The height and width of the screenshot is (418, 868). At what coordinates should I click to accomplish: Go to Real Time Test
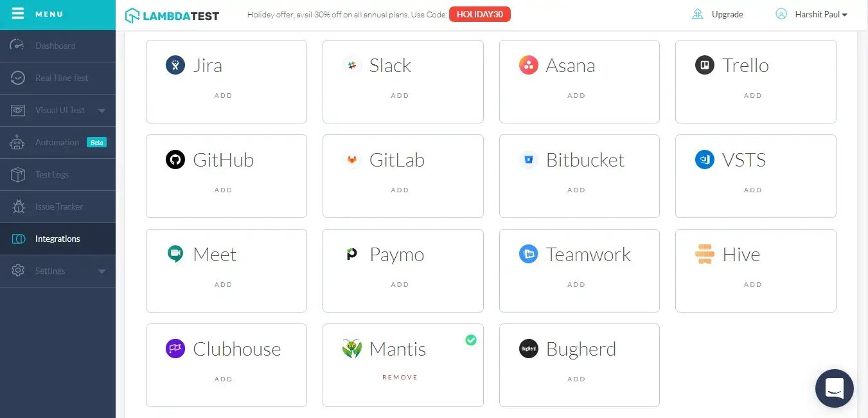(x=61, y=78)
